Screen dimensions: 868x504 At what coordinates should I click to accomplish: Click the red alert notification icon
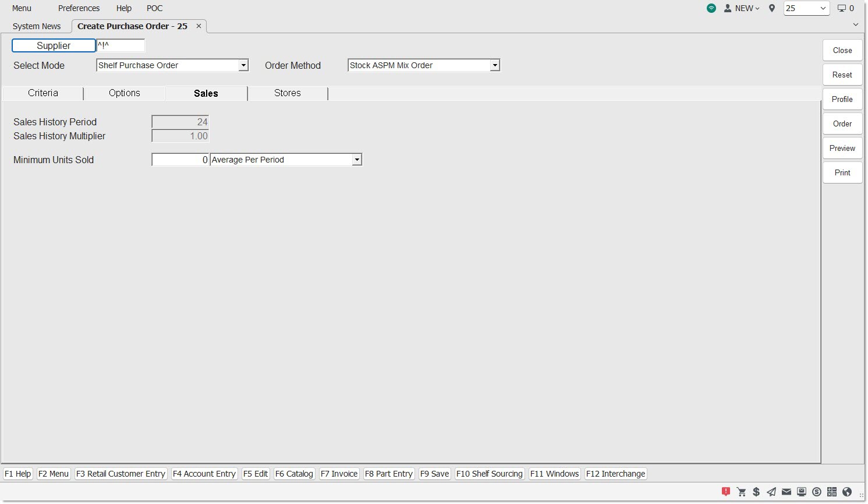[x=725, y=492]
